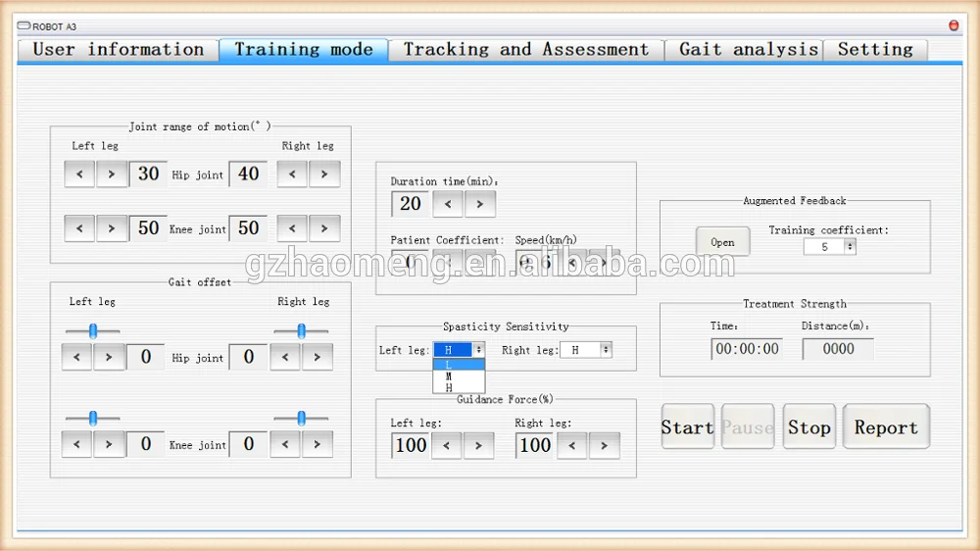
Task: Decrease right leg guidance force
Action: tap(572, 446)
